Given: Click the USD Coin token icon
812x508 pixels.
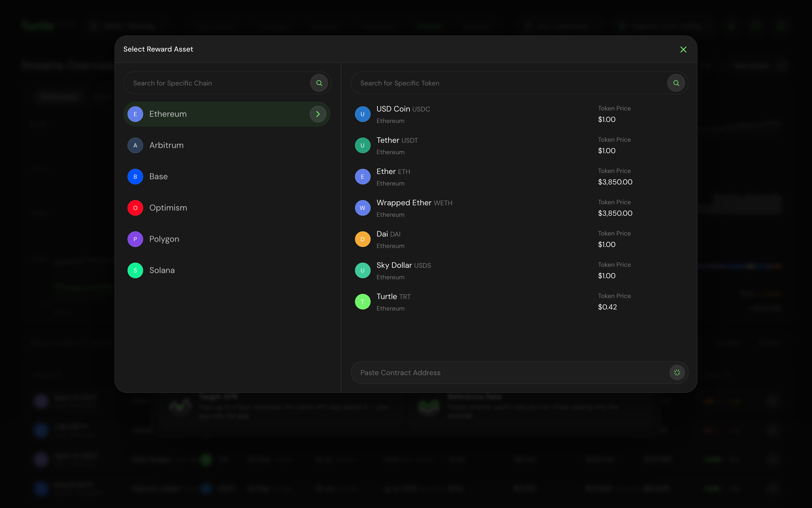Looking at the screenshot, I should coord(363,114).
